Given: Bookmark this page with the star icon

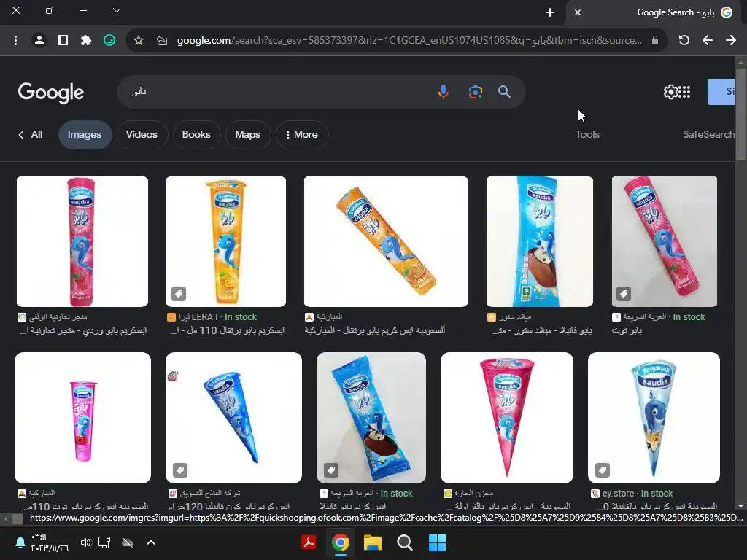Looking at the screenshot, I should pyautogui.click(x=139, y=41).
